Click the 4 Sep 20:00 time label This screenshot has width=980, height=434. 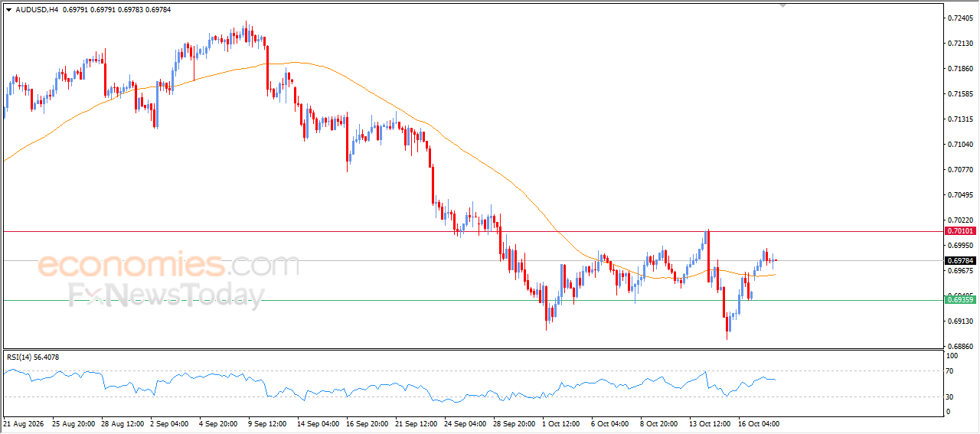219,423
